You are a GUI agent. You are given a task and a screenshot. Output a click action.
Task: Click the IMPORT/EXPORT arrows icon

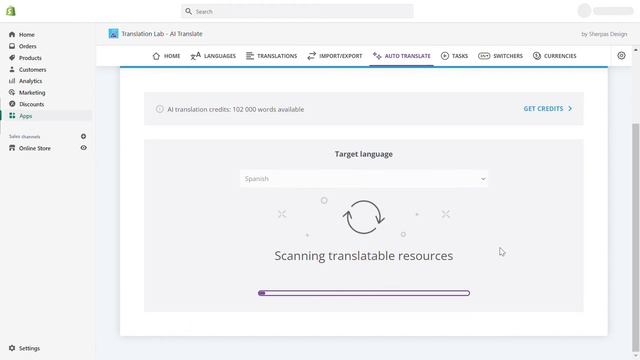pos(311,56)
